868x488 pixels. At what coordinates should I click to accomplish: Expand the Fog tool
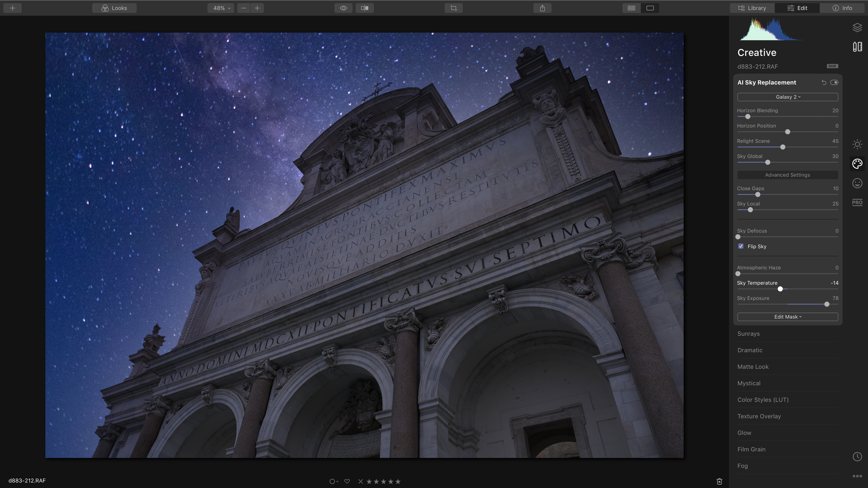tap(787, 466)
